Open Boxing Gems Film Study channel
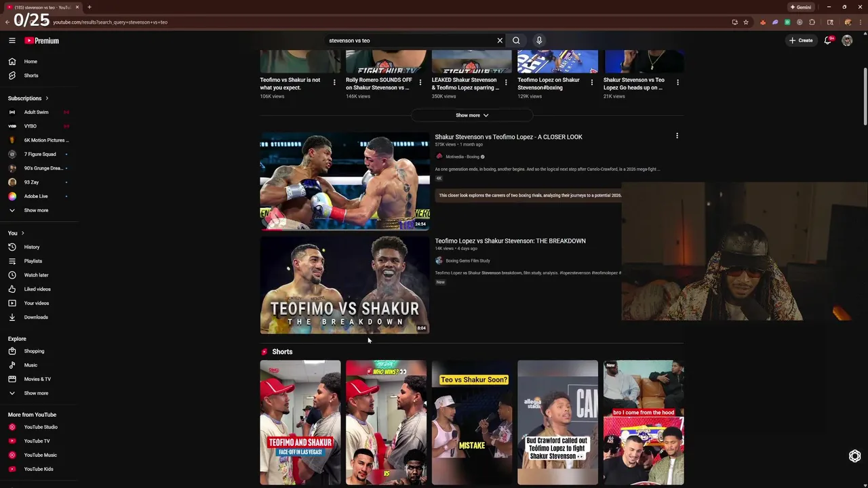Screen dimensions: 868x488 468,261
